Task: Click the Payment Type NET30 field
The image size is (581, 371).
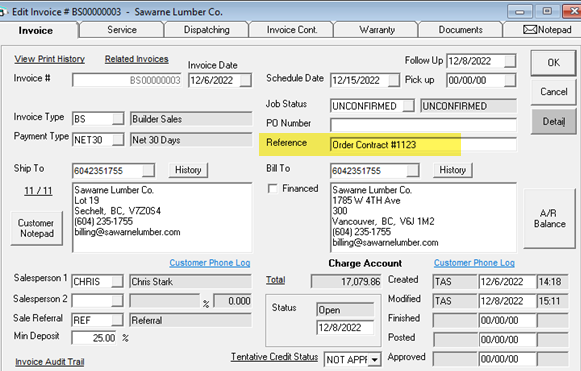Action: click(93, 140)
